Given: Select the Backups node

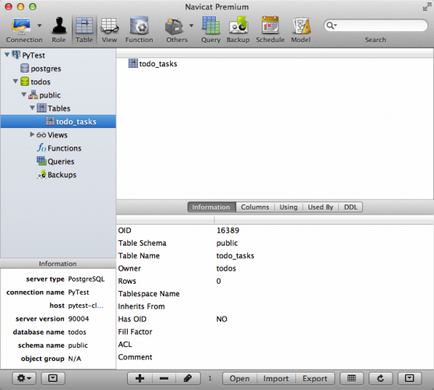Looking at the screenshot, I should pos(62,175).
